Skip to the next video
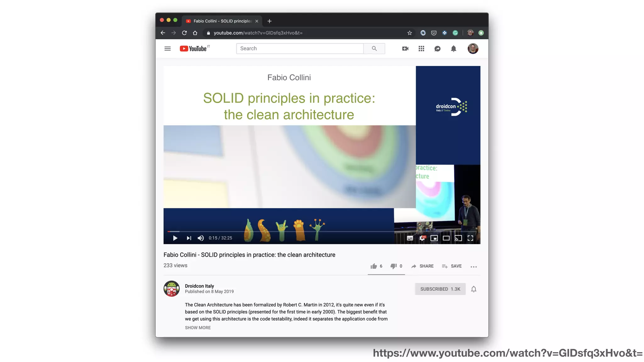Viewport: 644px width, 362px height. click(x=189, y=238)
